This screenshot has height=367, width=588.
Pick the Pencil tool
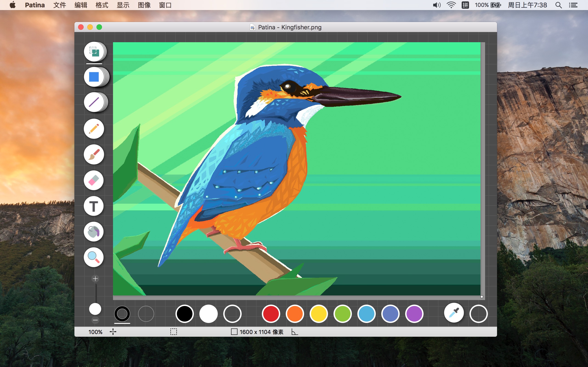pyautogui.click(x=94, y=129)
